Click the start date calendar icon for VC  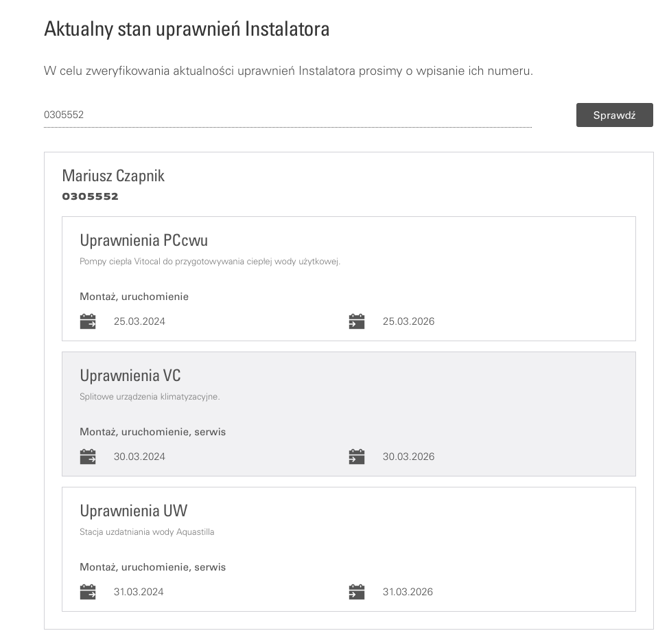(88, 457)
